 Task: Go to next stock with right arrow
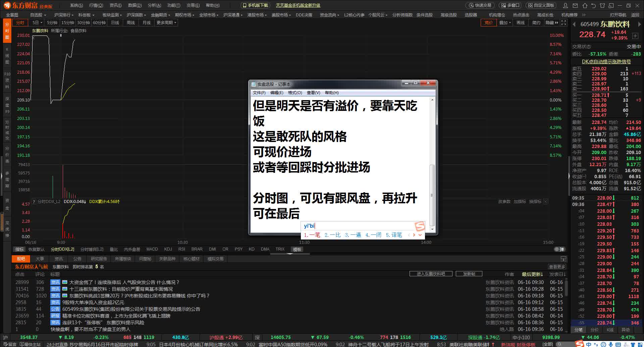(x=639, y=24)
